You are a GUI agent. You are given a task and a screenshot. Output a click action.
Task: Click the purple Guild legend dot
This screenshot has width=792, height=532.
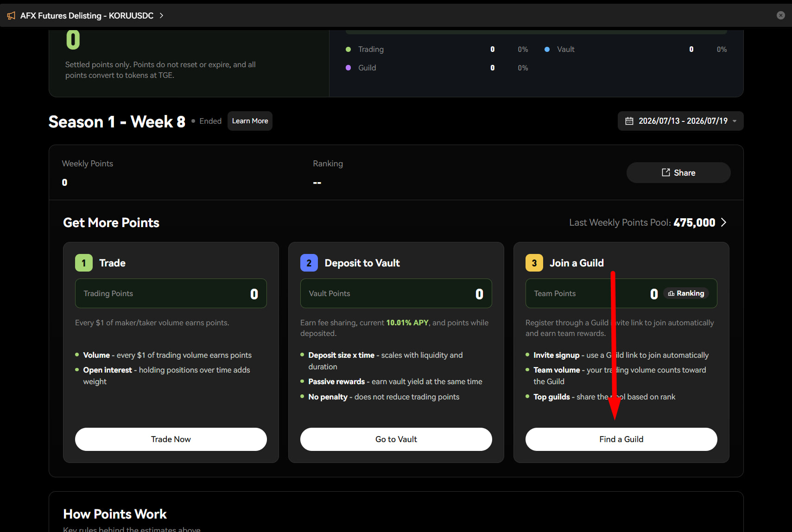pyautogui.click(x=348, y=68)
